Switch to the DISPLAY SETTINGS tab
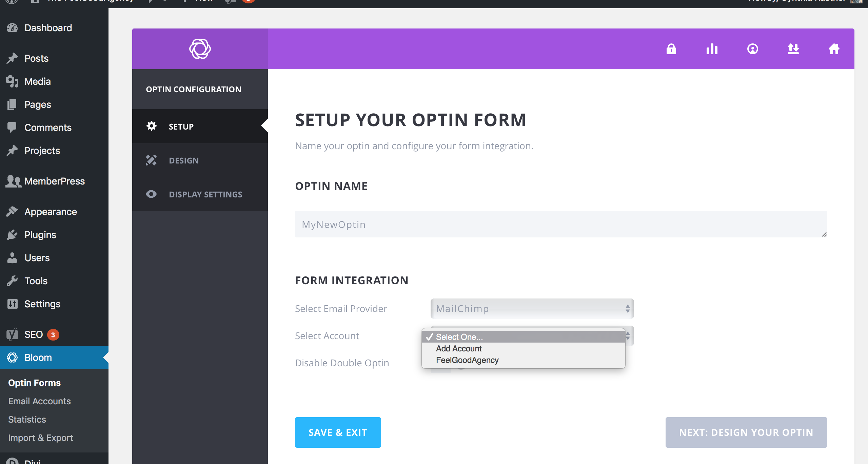Image resolution: width=868 pixels, height=464 pixels. pos(200,194)
